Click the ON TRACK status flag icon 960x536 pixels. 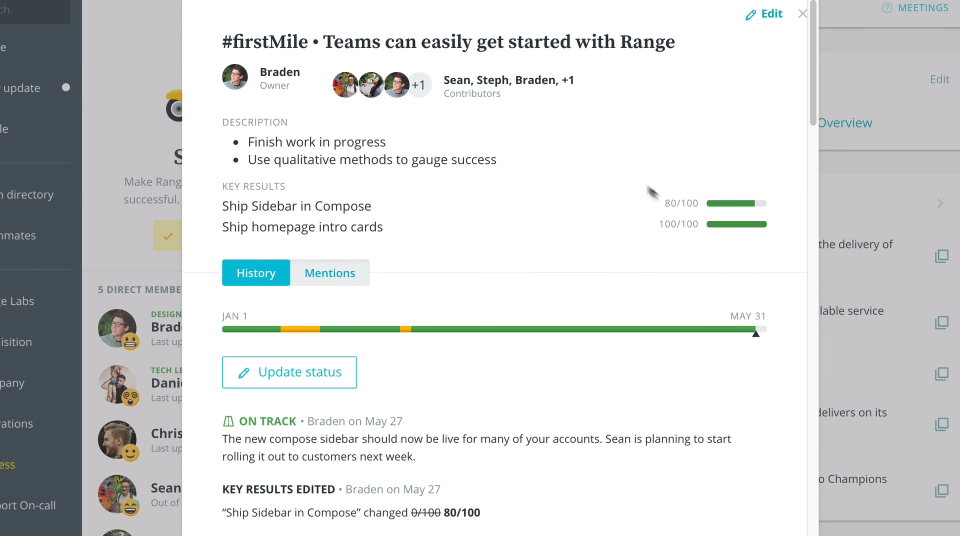[228, 422]
